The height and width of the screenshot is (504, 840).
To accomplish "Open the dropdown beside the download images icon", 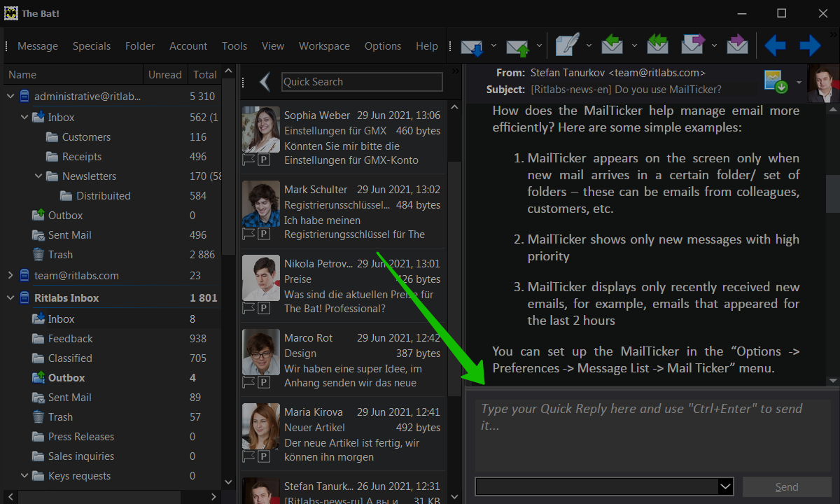I will click(x=799, y=82).
